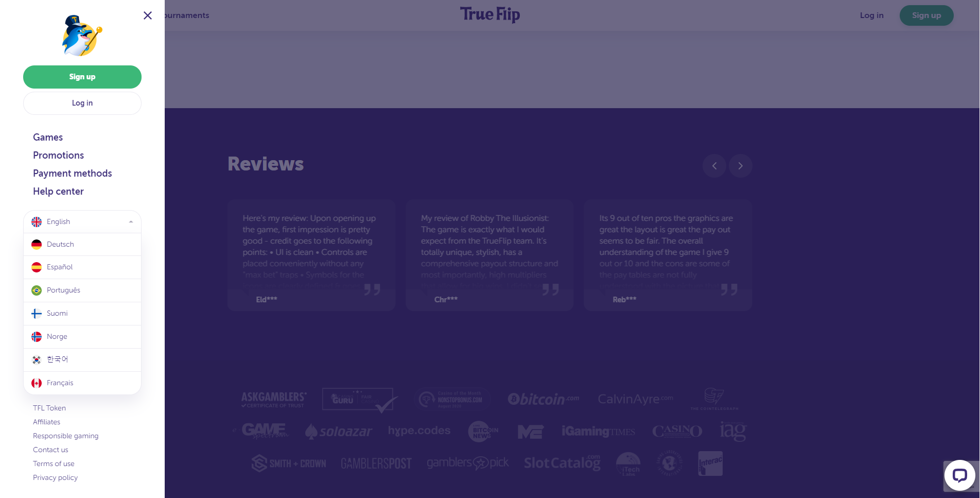Open the Help center menu item
This screenshot has width=980, height=498.
(58, 191)
